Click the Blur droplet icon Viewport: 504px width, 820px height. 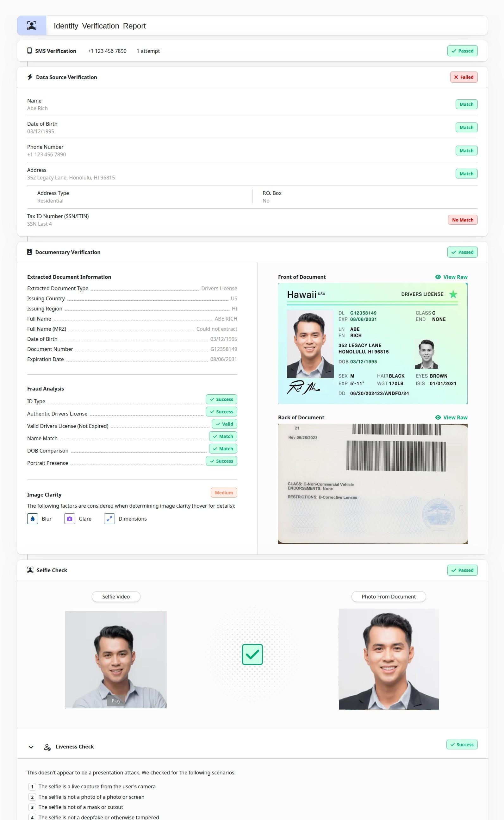[x=32, y=519]
